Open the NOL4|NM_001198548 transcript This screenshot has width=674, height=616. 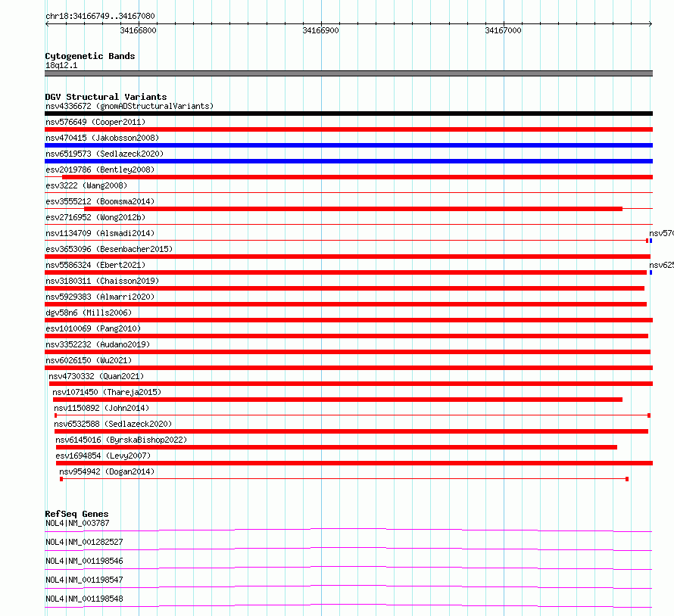click(x=84, y=599)
